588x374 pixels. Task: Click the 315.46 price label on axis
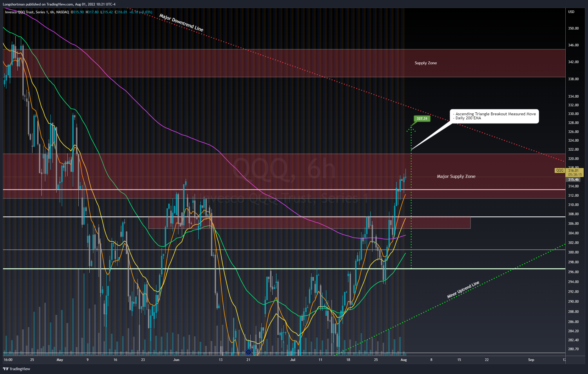[x=573, y=180]
